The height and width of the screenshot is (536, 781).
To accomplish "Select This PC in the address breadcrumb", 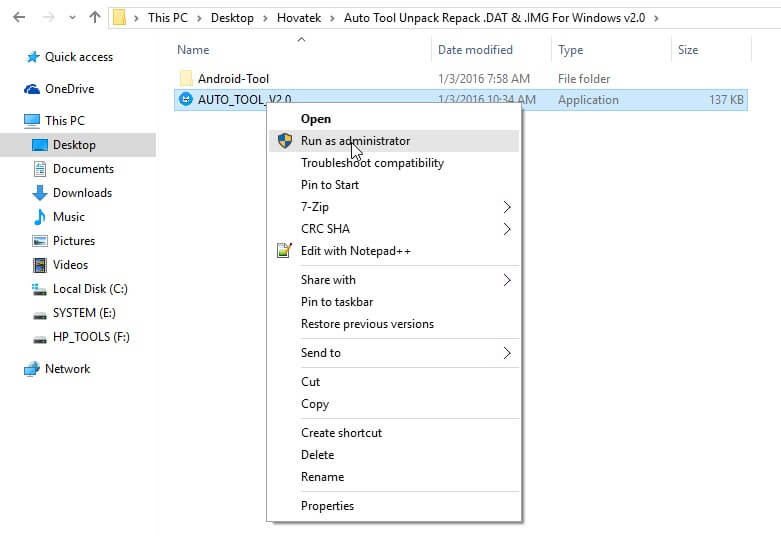I will click(168, 18).
